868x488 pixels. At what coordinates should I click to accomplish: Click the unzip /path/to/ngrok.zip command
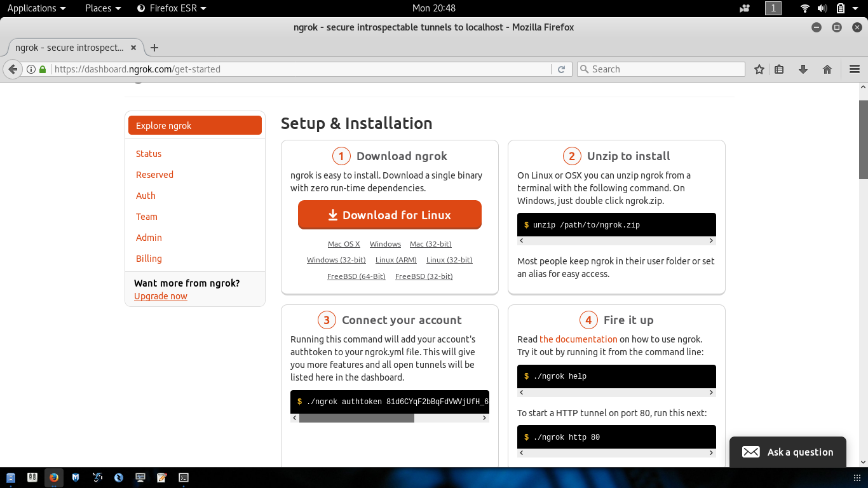point(587,225)
